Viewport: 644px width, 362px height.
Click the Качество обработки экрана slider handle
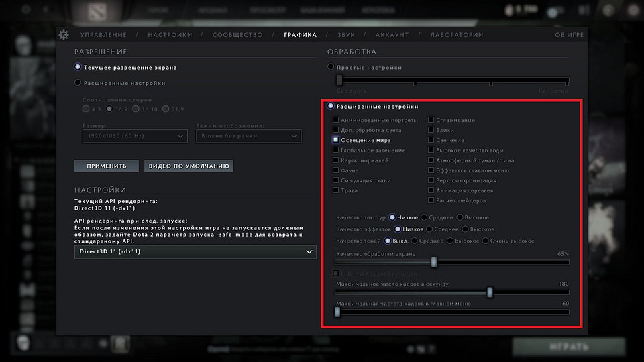coord(434,262)
